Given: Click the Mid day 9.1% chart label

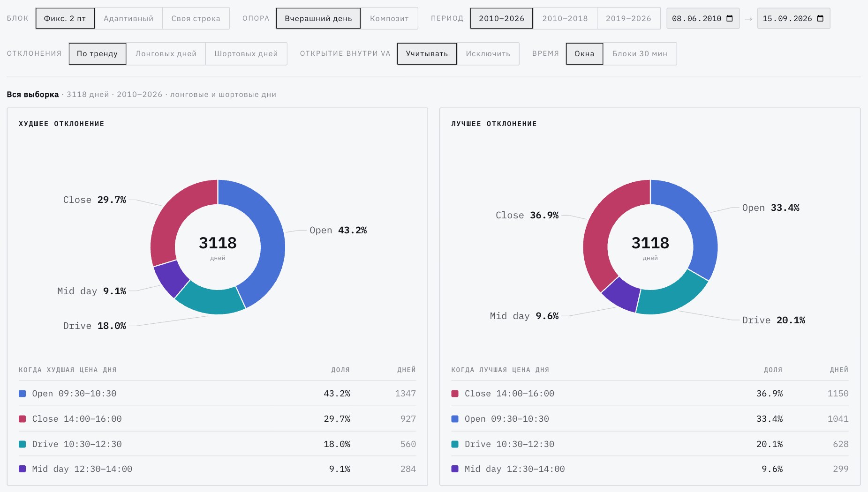Looking at the screenshot, I should point(92,291).
